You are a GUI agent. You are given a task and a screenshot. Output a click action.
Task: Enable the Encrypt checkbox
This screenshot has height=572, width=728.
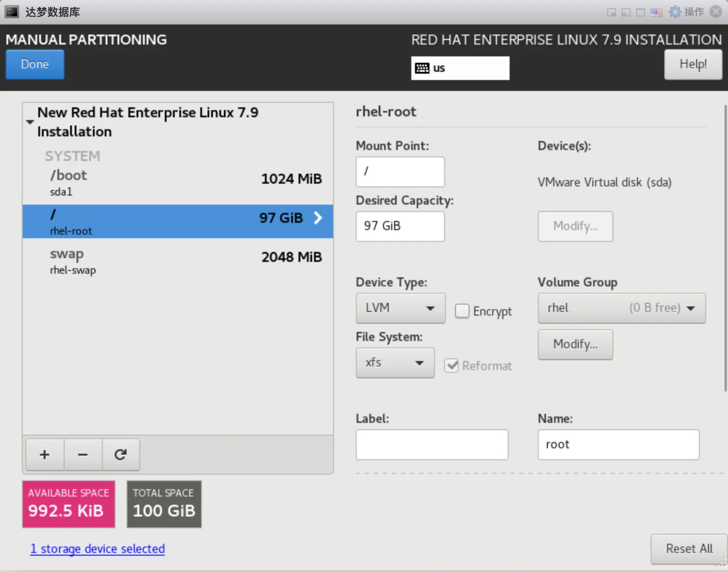click(x=462, y=311)
